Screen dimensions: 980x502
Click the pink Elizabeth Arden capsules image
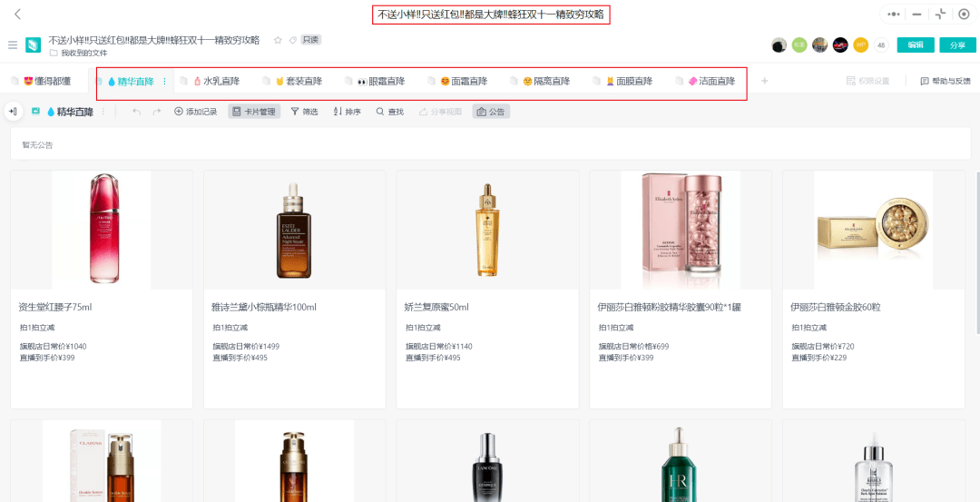[681, 230]
